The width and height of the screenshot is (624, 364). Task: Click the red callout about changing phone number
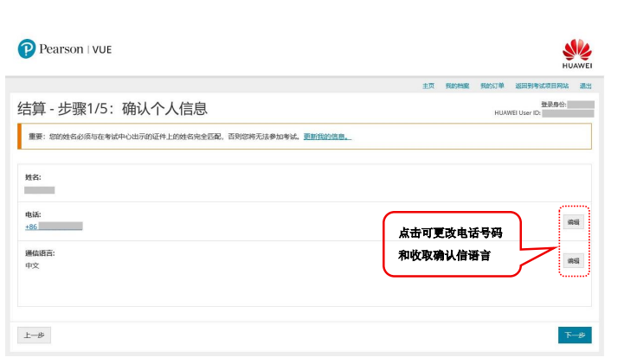450,245
